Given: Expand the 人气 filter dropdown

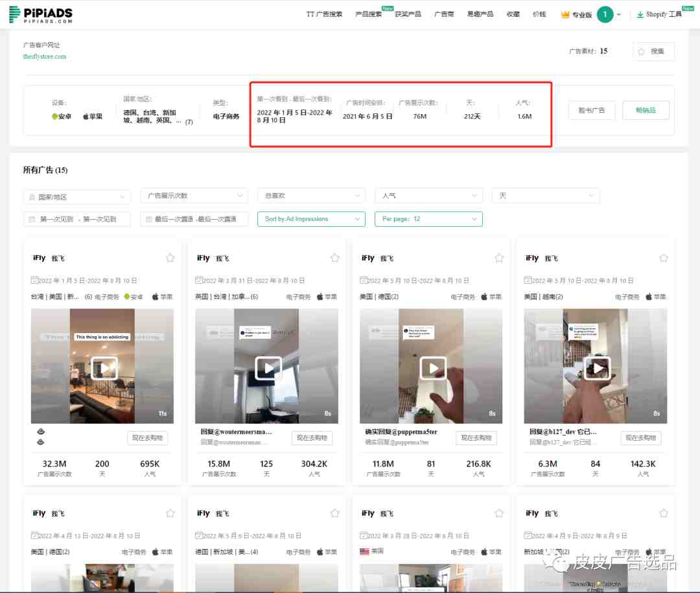Looking at the screenshot, I should point(428,196).
